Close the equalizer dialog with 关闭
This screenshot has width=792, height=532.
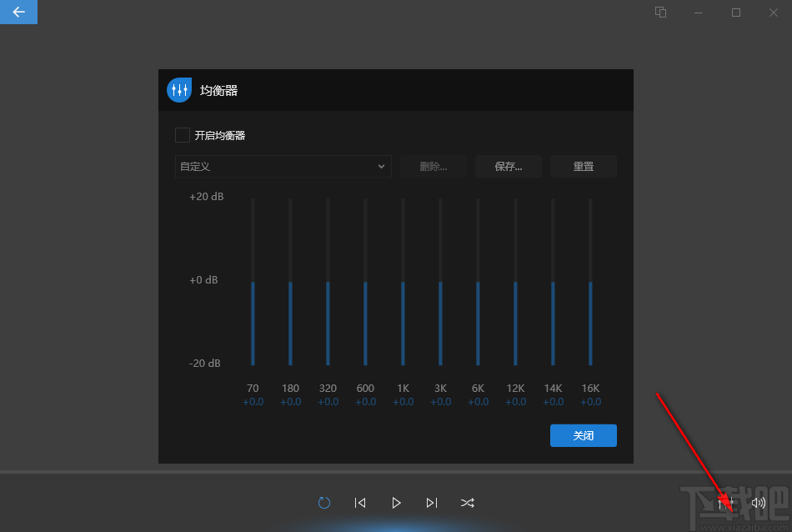pos(584,435)
